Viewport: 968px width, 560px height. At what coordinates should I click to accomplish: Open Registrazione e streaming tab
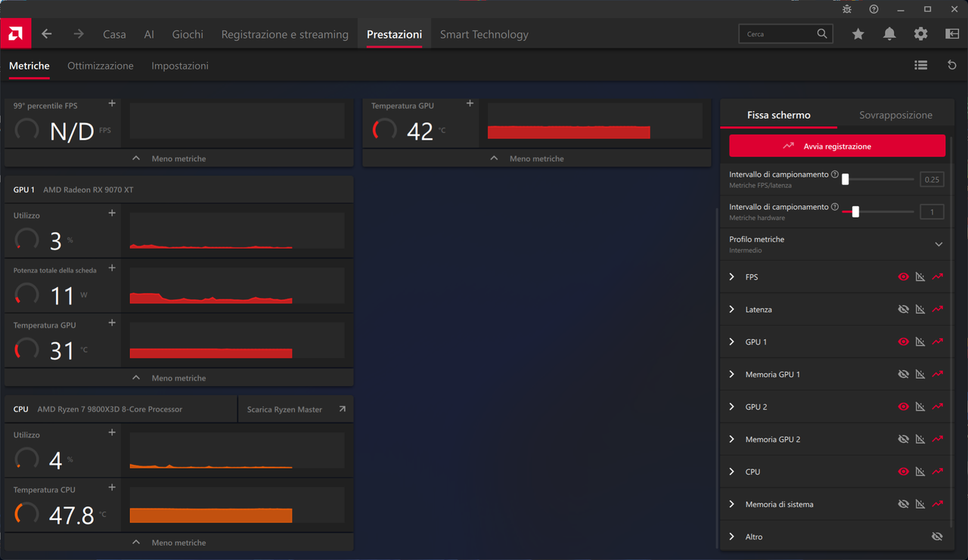pos(285,34)
